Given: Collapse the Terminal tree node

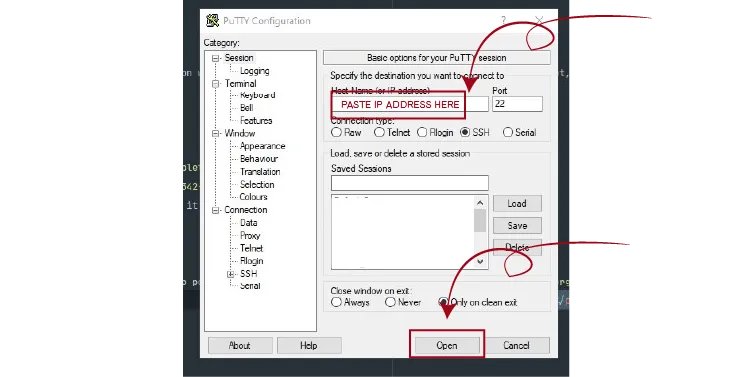Looking at the screenshot, I should [x=215, y=84].
